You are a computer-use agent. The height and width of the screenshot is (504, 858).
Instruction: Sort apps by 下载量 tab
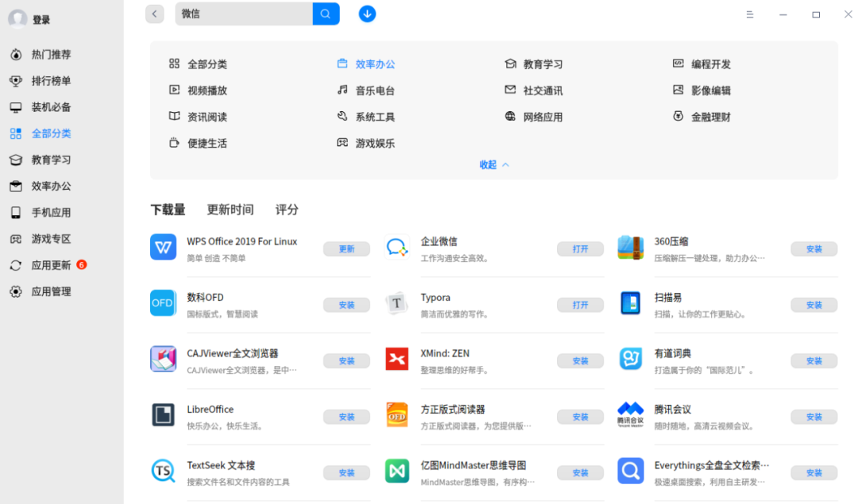point(168,210)
